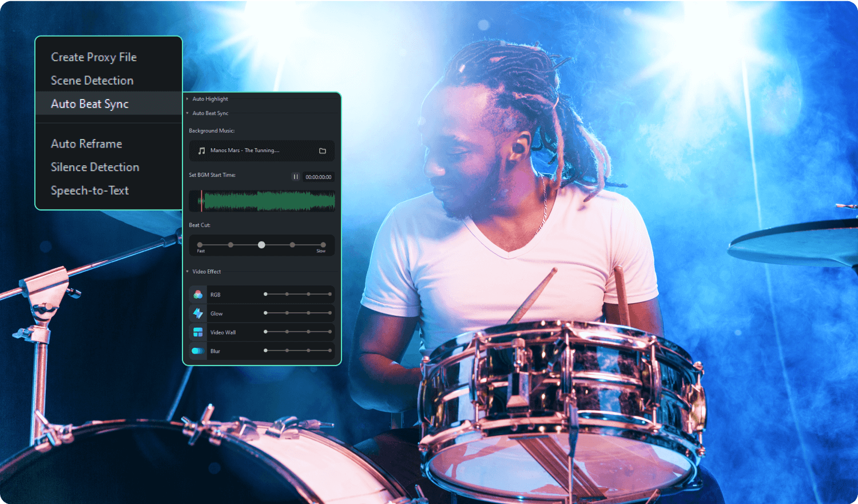Click the RGB intensity slider handle

265,294
